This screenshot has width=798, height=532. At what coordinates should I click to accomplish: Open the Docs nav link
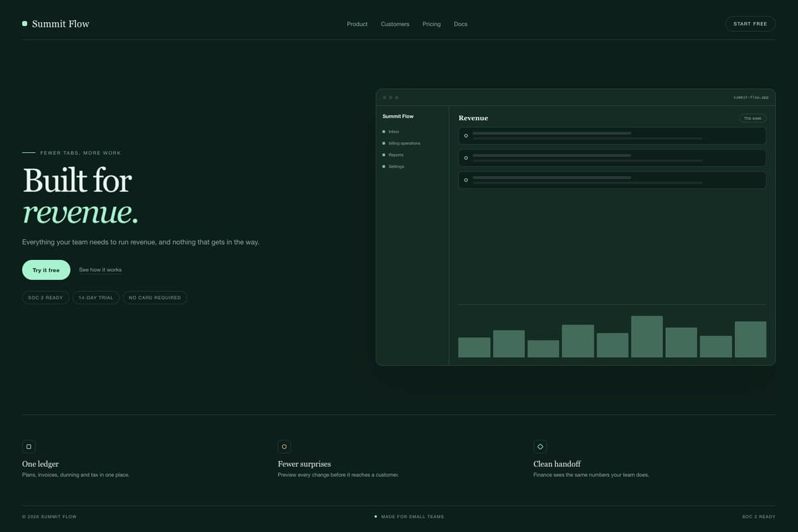click(x=461, y=24)
